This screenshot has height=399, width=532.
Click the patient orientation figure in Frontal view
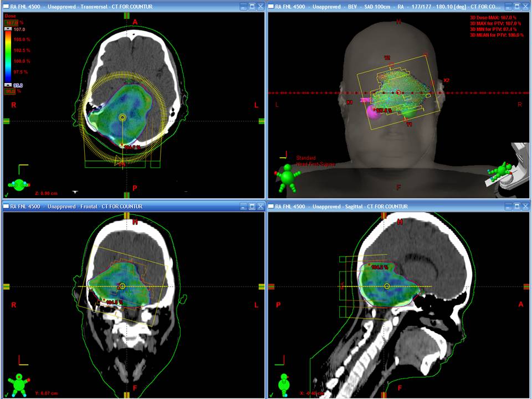[18, 385]
